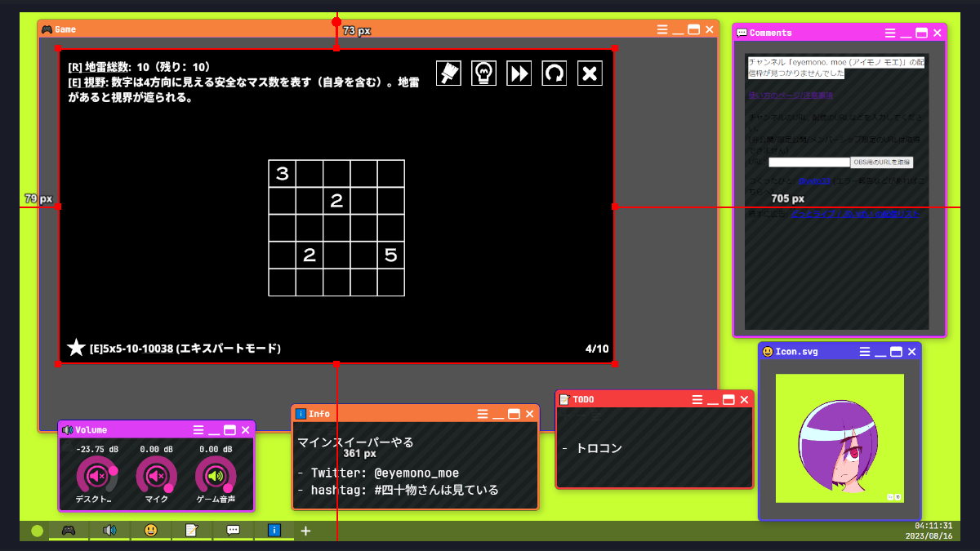Restart the puzzle with the circular arrow icon
The image size is (980, 551).
point(554,73)
